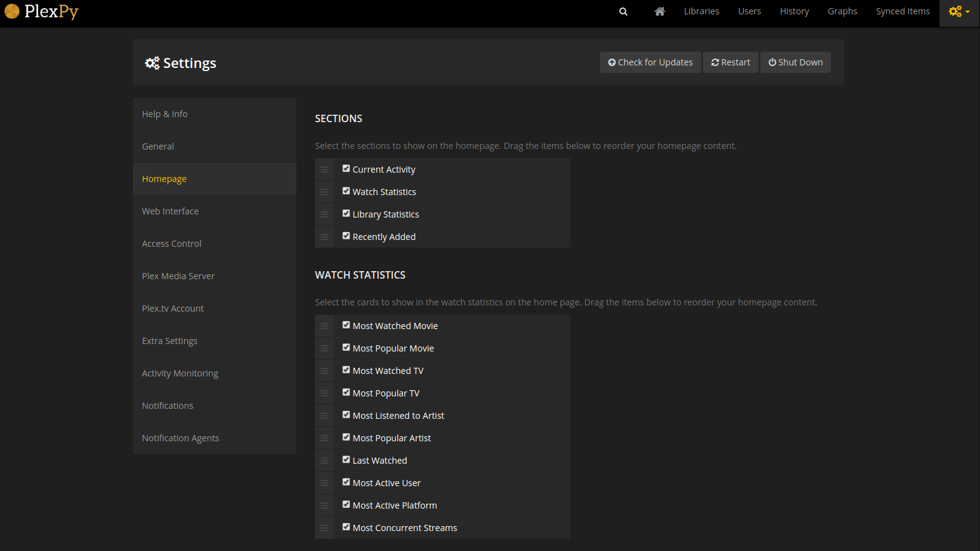Click drag handle beside Last Watched
This screenshot has width=980, height=551.
[x=324, y=461]
